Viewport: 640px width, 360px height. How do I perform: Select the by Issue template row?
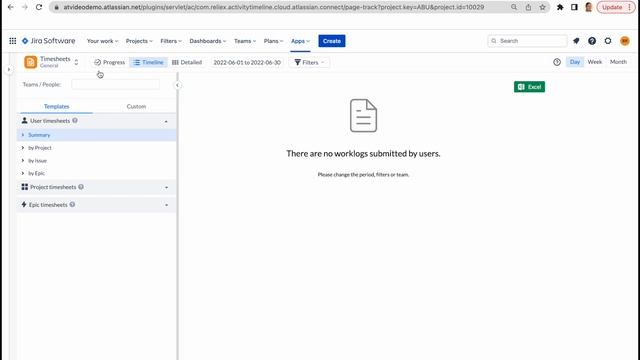[x=97, y=160]
